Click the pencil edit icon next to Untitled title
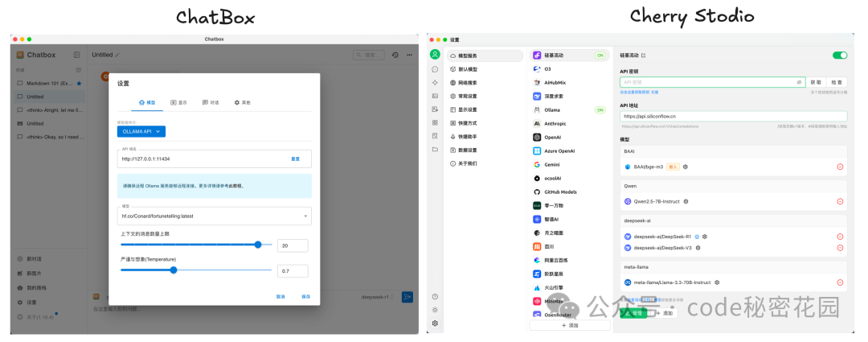 (x=117, y=55)
